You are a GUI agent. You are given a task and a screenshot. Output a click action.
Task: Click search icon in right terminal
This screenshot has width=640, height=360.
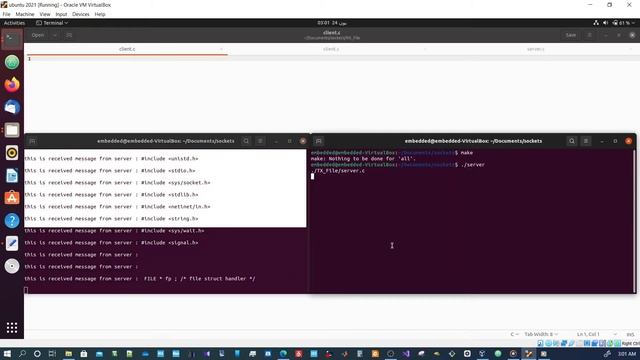(572, 141)
